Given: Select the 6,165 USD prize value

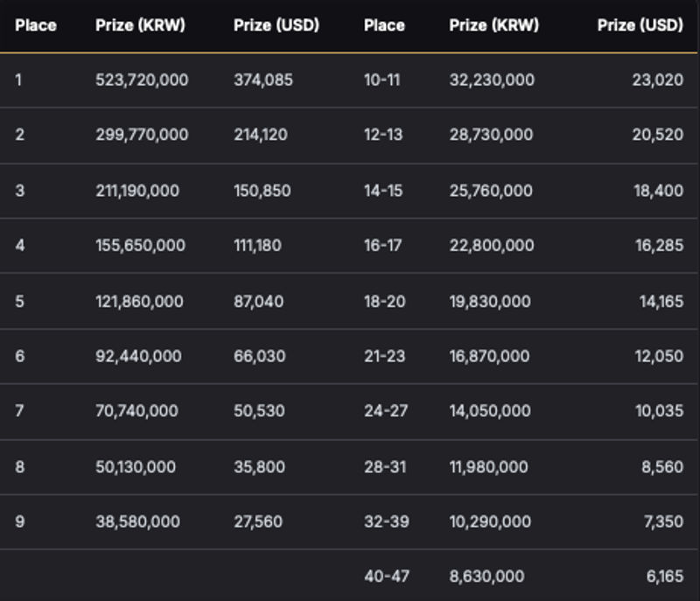Looking at the screenshot, I should click(x=665, y=576).
